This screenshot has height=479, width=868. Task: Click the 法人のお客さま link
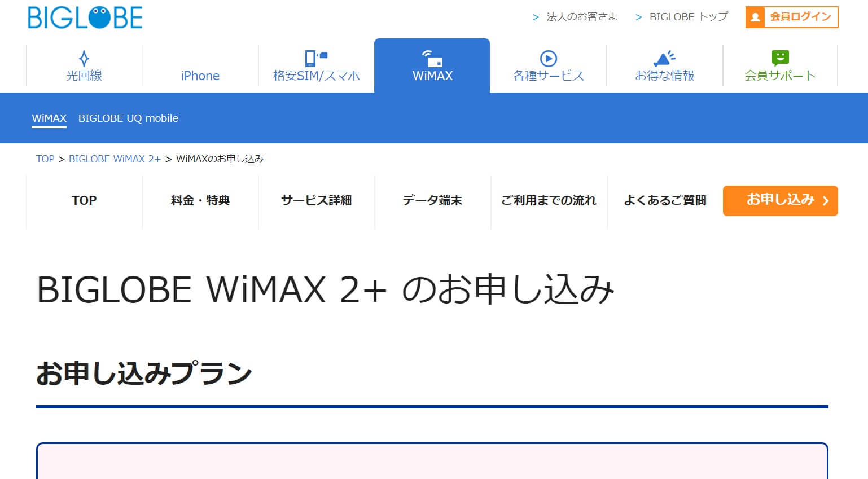pos(582,17)
